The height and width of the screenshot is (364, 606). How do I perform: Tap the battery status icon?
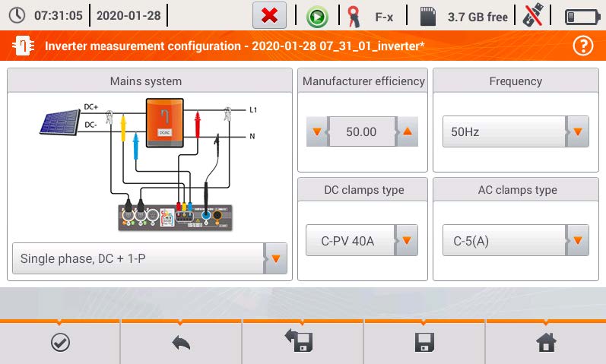click(582, 17)
